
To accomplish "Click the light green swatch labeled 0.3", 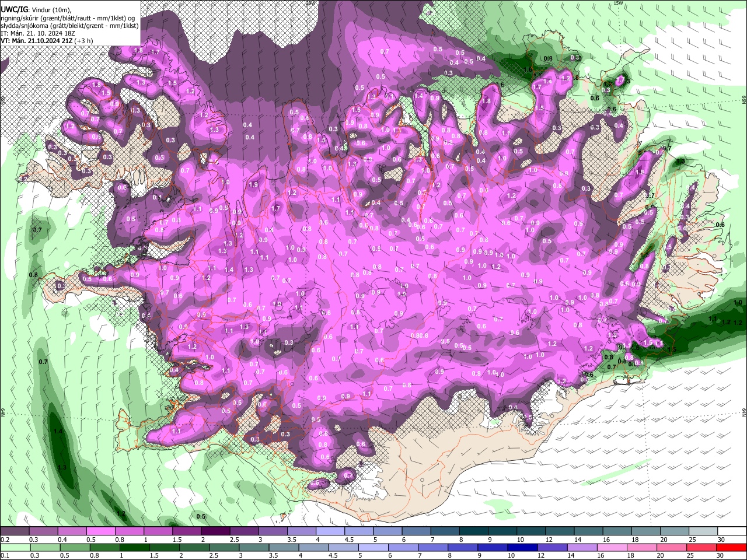I will click(x=45, y=547).
